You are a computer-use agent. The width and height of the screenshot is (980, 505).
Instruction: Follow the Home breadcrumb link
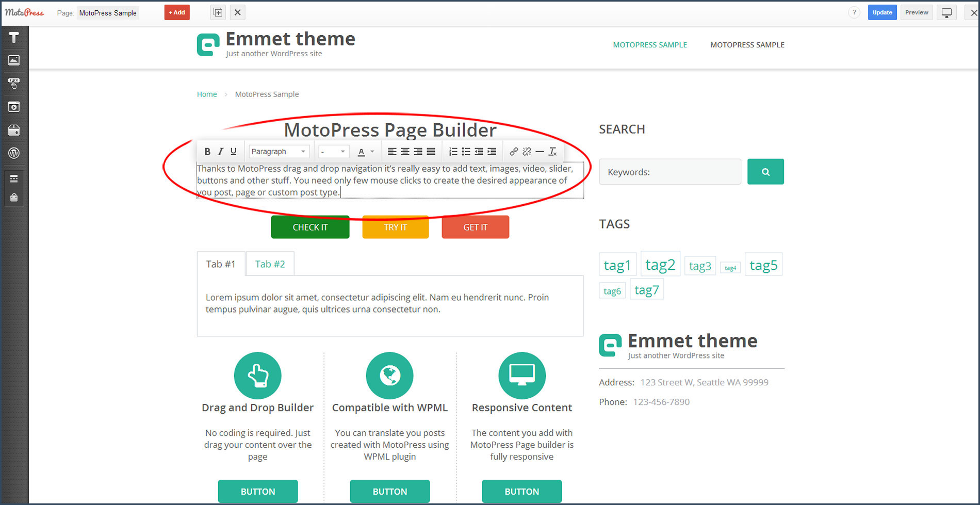click(207, 94)
